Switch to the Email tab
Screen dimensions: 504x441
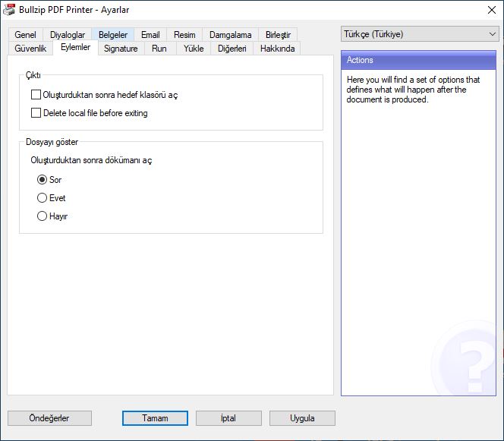point(150,35)
